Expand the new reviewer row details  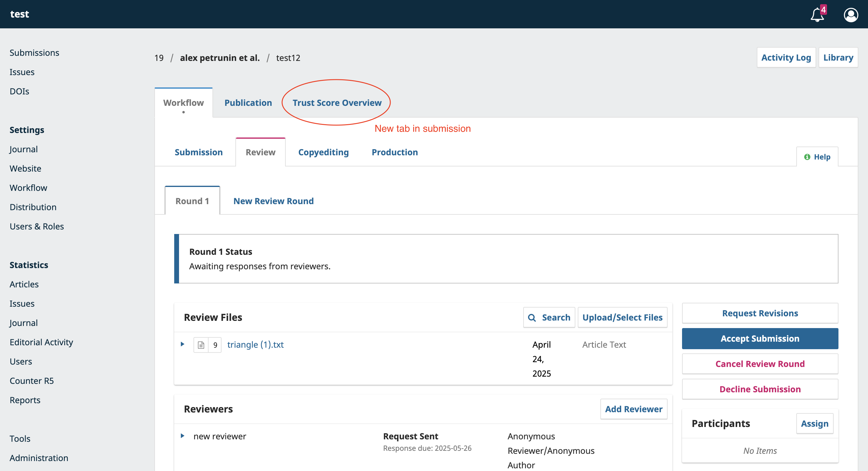[182, 436]
